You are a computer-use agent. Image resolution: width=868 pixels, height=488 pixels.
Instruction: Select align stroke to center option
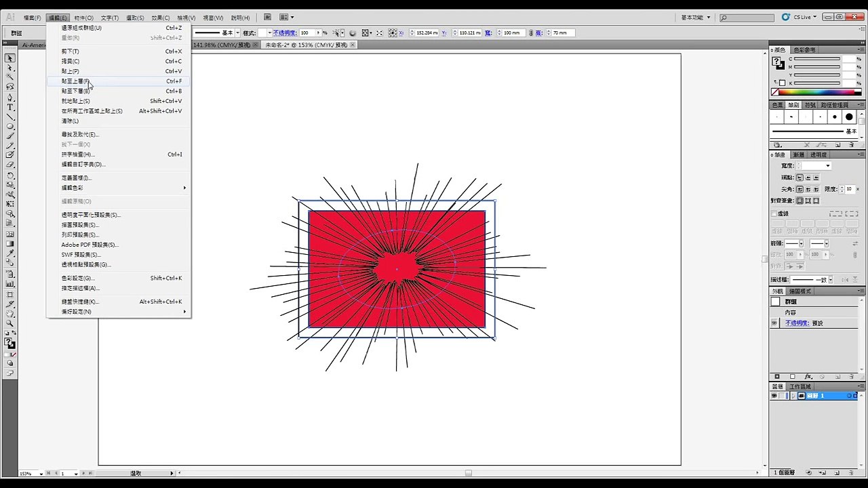click(x=800, y=201)
